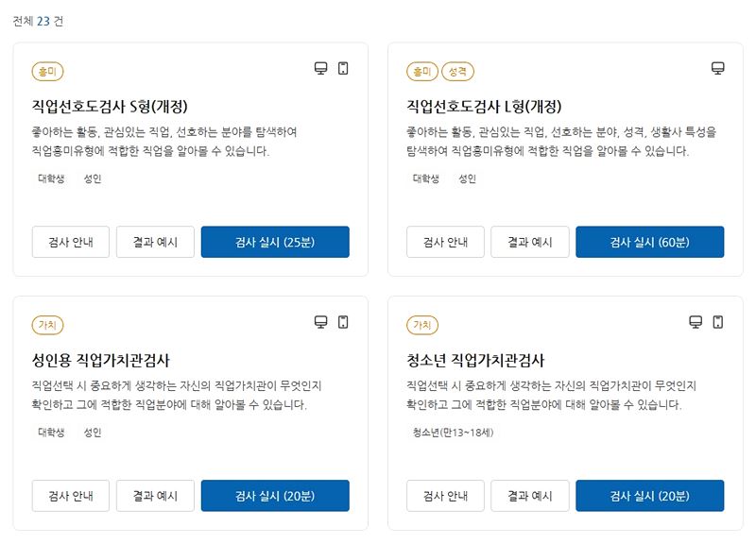Screen dimensions: 756x544
Task: Start 검사 실시 (25분) for 직업선호도검사 S형
Action: coord(274,242)
